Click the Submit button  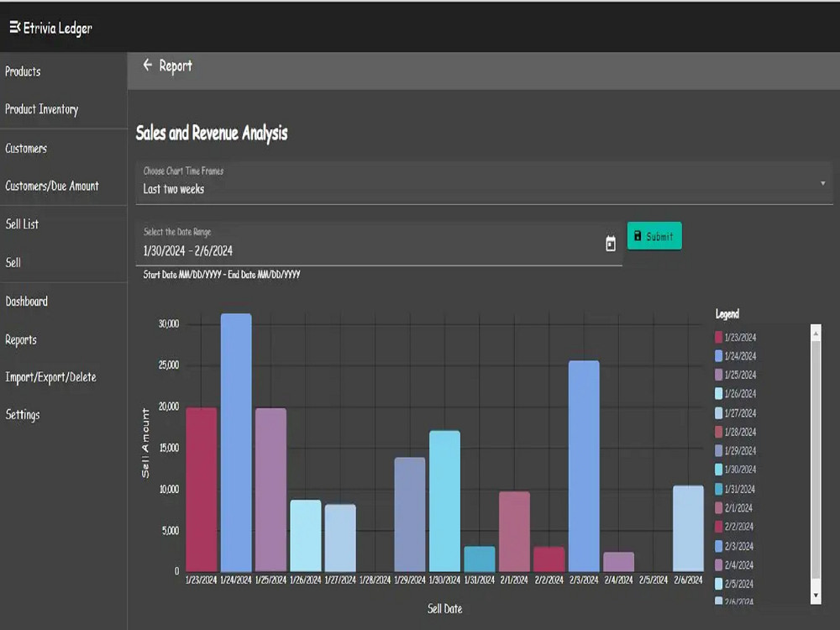tap(654, 236)
